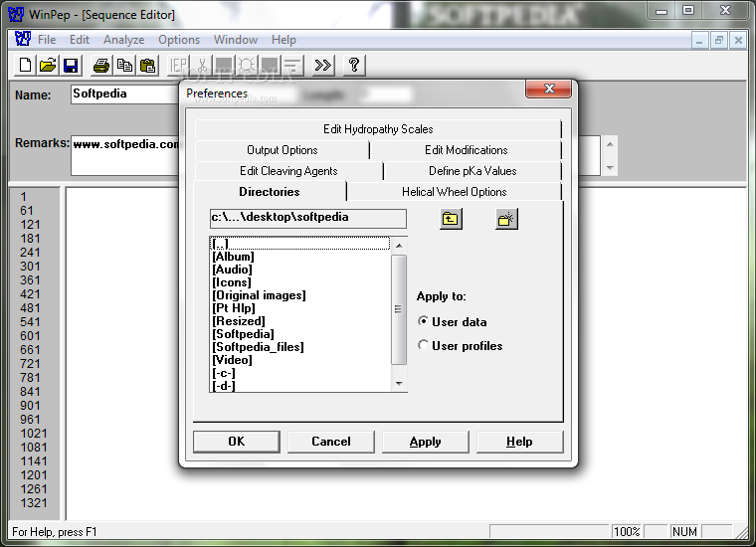
Task: Click the question mark help icon
Action: pos(354,65)
